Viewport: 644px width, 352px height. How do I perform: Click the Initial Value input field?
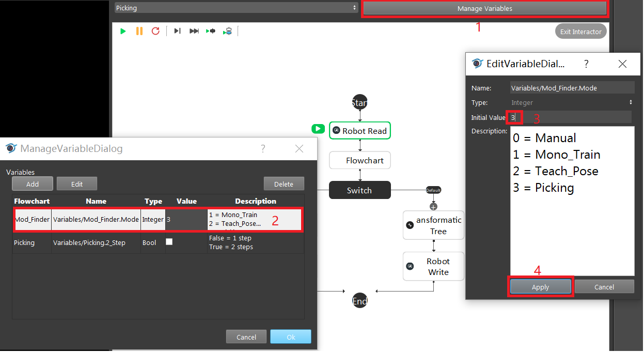pos(571,117)
